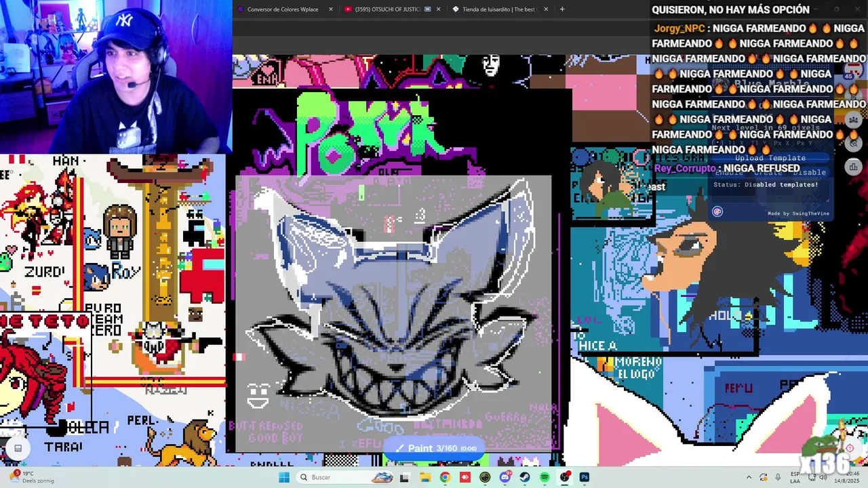Open File Explorer from the taskbar
The width and height of the screenshot is (868, 488).
(425, 477)
